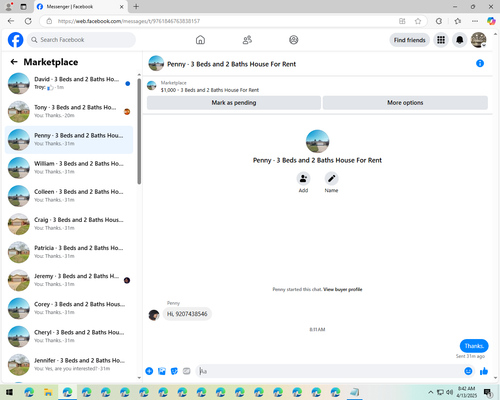Click the browser refresh icon
Screen dimensions: 500x400
click(x=28, y=21)
